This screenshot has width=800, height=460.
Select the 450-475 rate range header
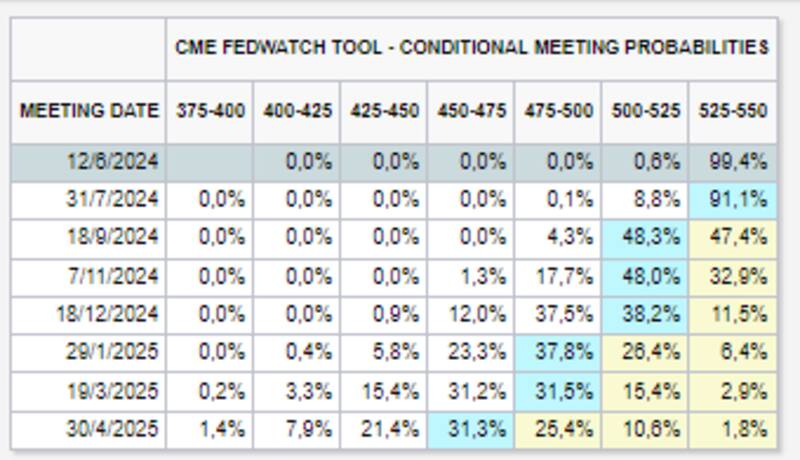pyautogui.click(x=471, y=110)
